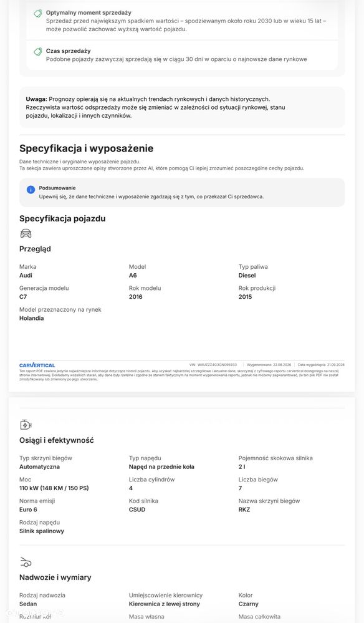Click the Czarny color value

(248, 604)
